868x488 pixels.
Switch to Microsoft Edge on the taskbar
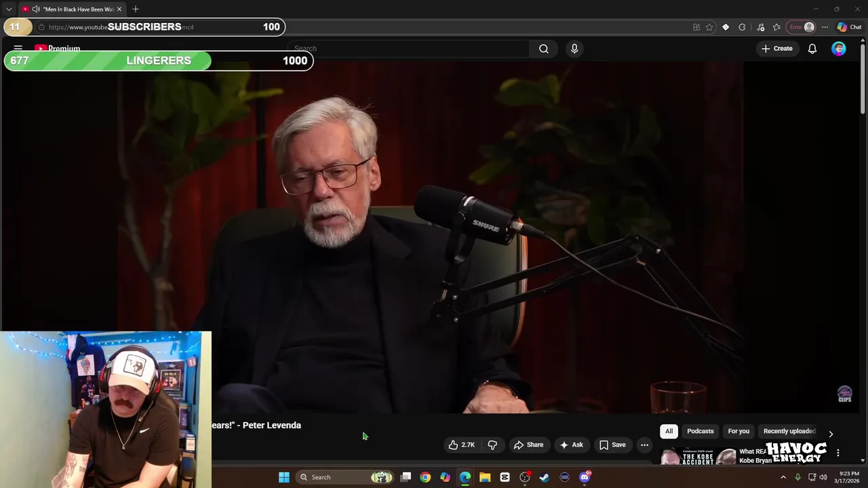(x=465, y=477)
